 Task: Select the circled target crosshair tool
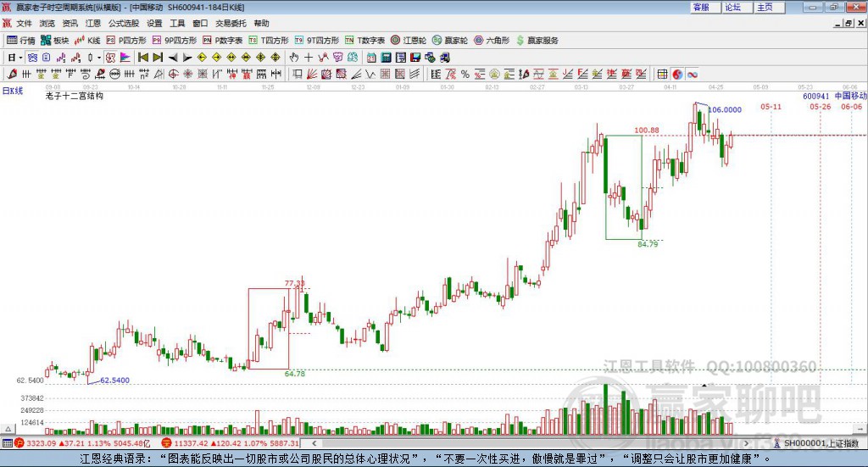click(173, 74)
